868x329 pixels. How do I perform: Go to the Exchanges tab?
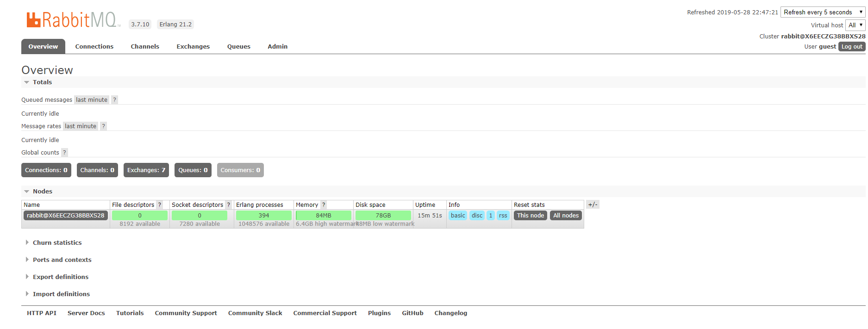tap(193, 47)
